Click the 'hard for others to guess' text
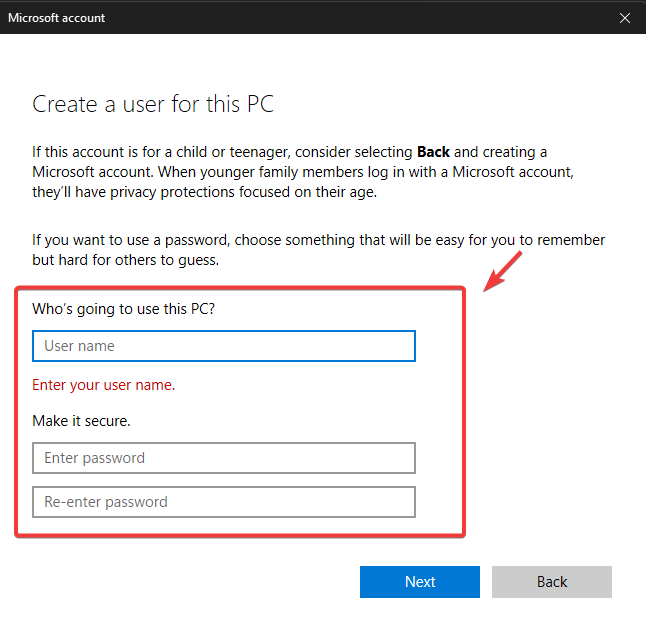 pyautogui.click(x=140, y=260)
